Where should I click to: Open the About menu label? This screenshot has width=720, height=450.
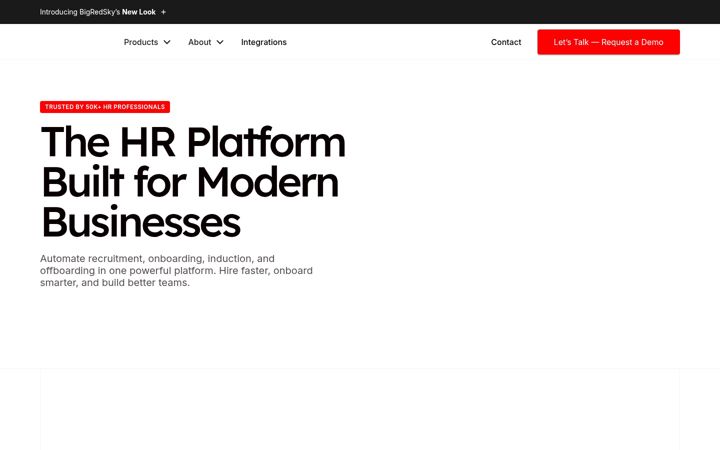pos(199,42)
